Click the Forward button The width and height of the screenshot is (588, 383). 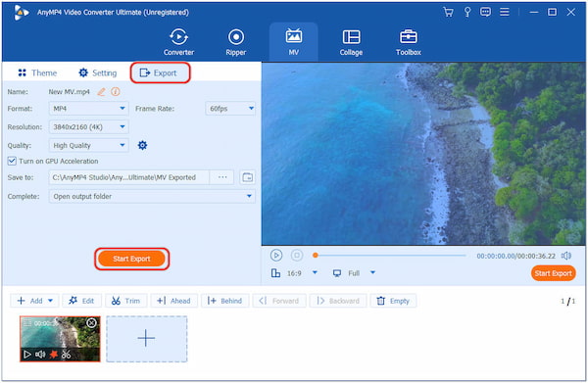pos(279,301)
